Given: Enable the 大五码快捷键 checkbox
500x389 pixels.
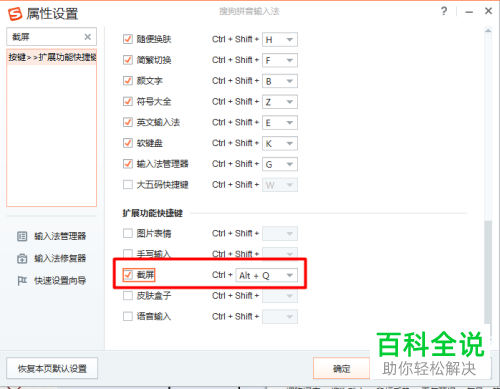Looking at the screenshot, I should coord(128,184).
